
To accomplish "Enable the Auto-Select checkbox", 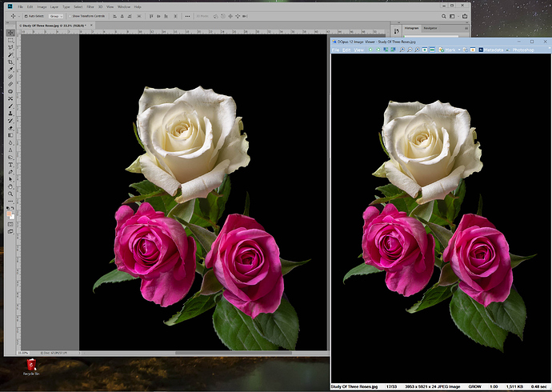I will (x=26, y=16).
